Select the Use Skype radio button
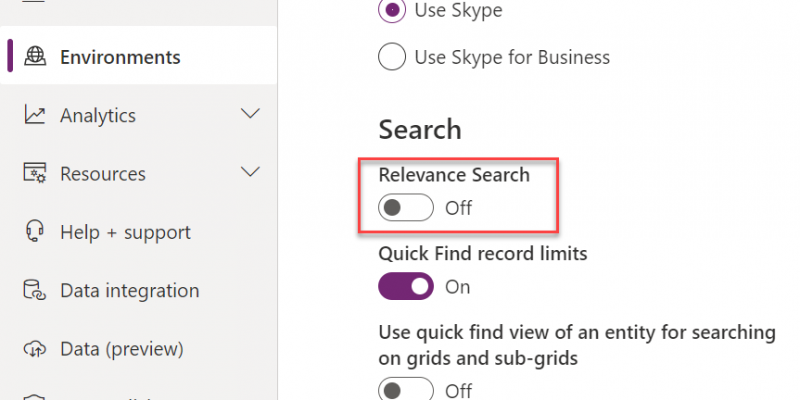Screen dimensions: 800x400 point(392,10)
